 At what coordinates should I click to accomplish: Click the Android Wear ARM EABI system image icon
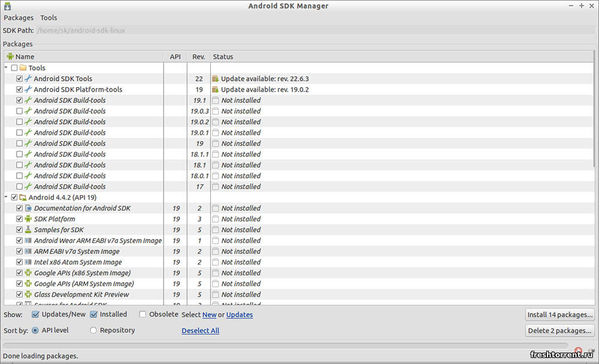click(28, 241)
